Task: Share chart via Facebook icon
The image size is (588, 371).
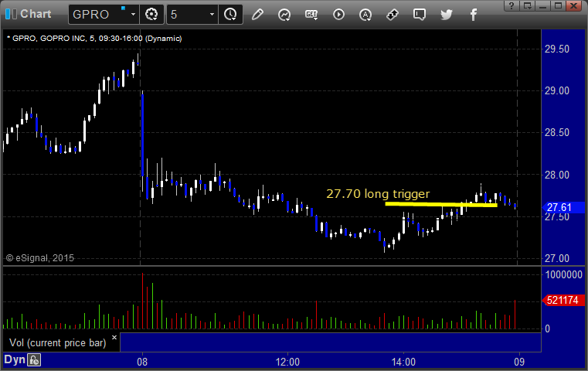Action: [x=474, y=15]
